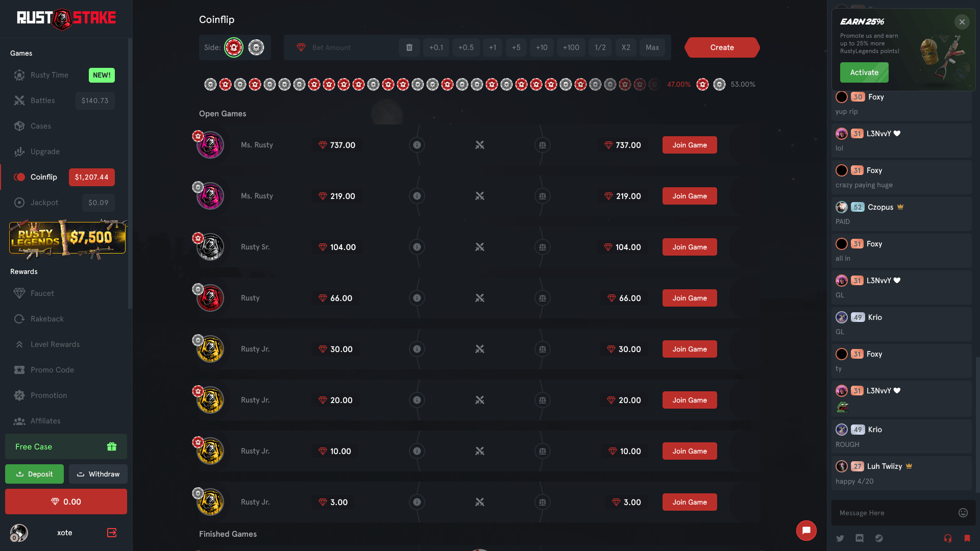
Task: Select the red coin side
Action: click(x=234, y=47)
